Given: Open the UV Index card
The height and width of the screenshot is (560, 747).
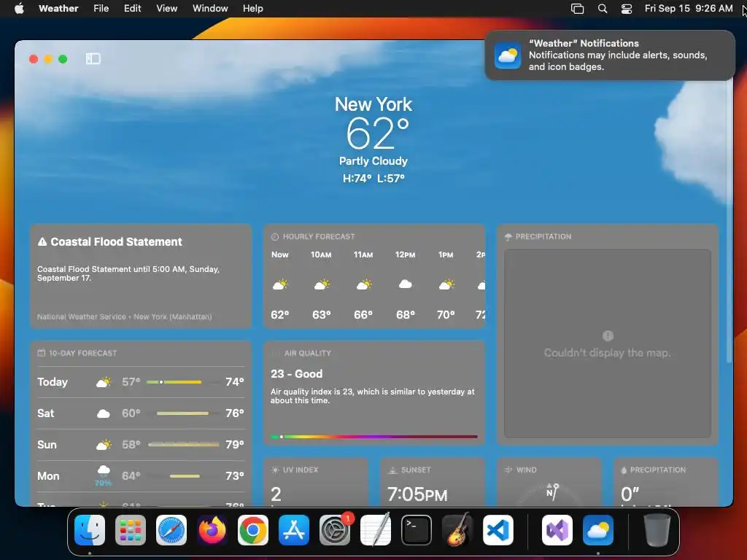Looking at the screenshot, I should coord(316,482).
